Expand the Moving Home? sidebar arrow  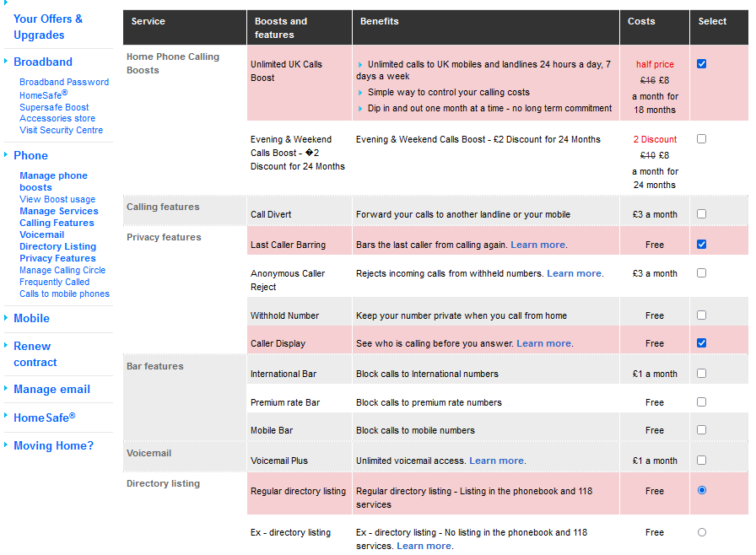pos(7,445)
